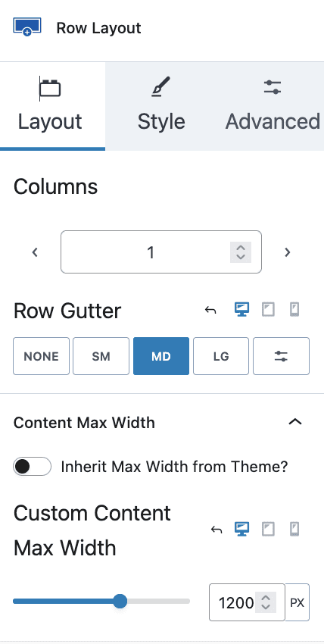Set Row Gutter to NONE
324x644 pixels.
(x=41, y=356)
